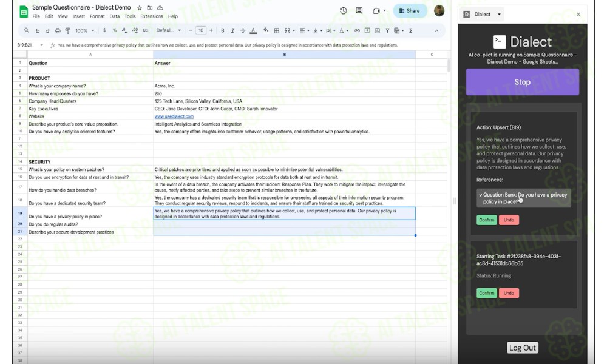Undo the Upsert (B19) action

coord(509,220)
